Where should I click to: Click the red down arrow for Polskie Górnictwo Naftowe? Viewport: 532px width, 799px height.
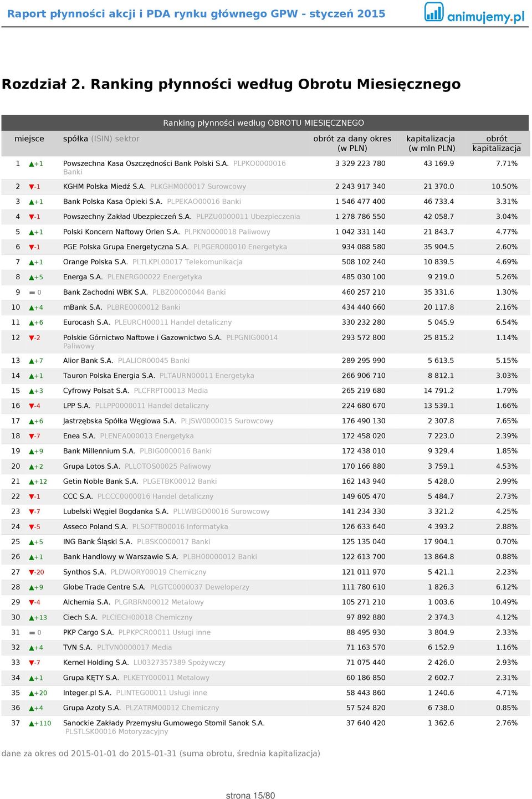[x=32, y=337]
